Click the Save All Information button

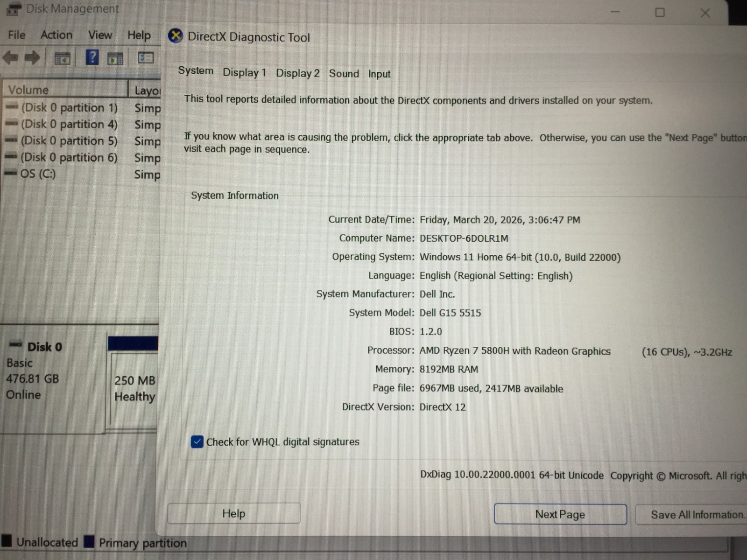click(x=692, y=515)
